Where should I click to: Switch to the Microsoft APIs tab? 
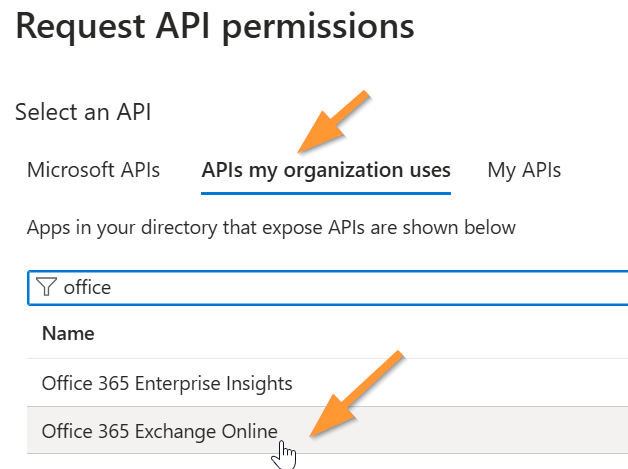pos(93,170)
